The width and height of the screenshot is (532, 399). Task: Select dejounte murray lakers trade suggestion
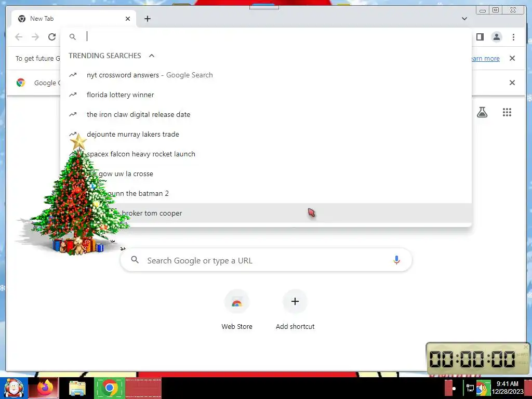pos(266,134)
